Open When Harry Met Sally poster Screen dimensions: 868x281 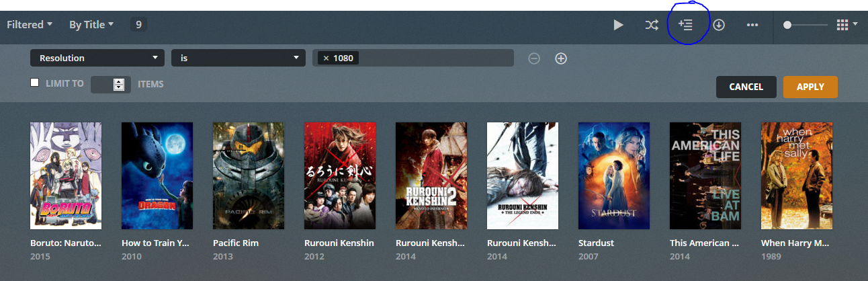(797, 175)
